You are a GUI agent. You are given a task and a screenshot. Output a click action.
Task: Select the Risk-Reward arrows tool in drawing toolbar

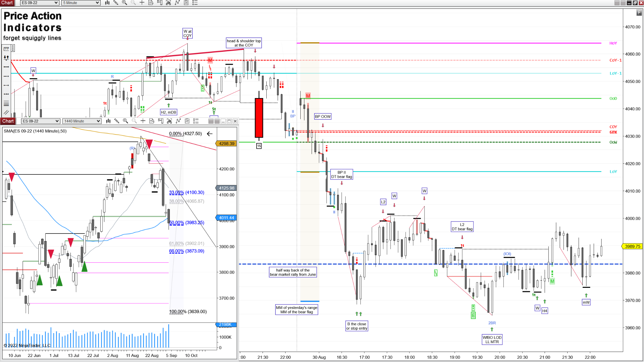coord(6,58)
